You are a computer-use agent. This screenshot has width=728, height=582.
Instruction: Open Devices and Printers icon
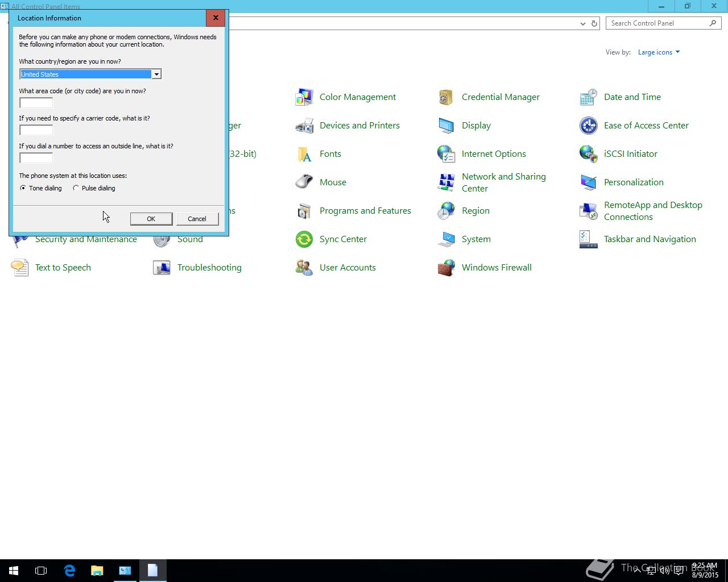(x=304, y=126)
